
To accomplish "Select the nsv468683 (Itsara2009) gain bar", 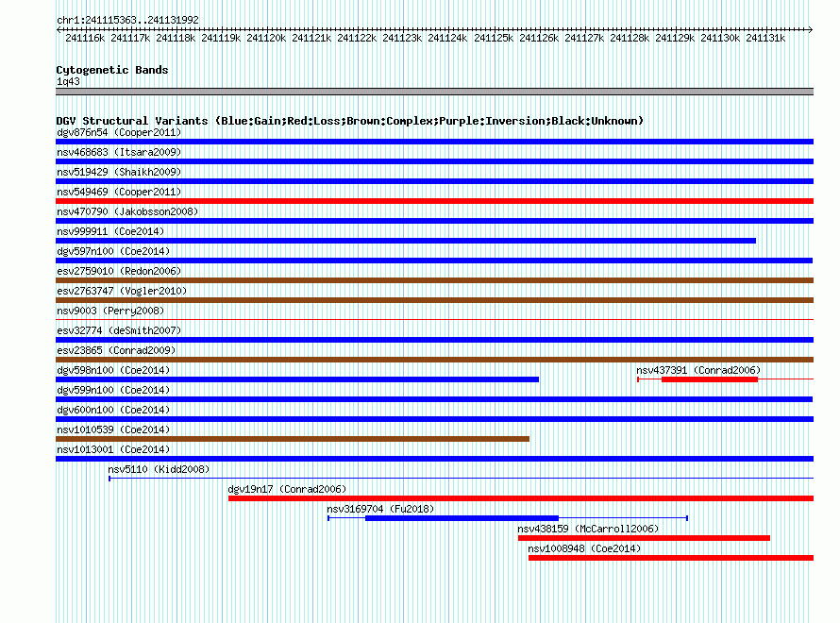I will [434, 161].
